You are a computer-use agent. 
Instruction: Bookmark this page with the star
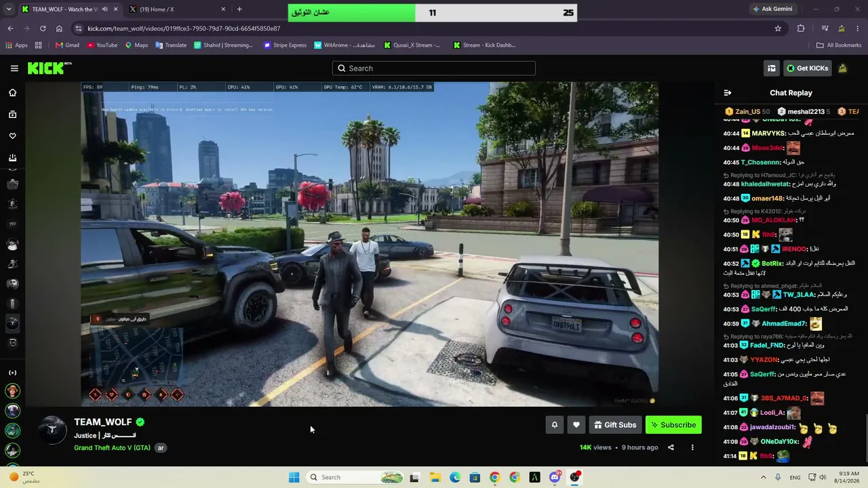[778, 28]
